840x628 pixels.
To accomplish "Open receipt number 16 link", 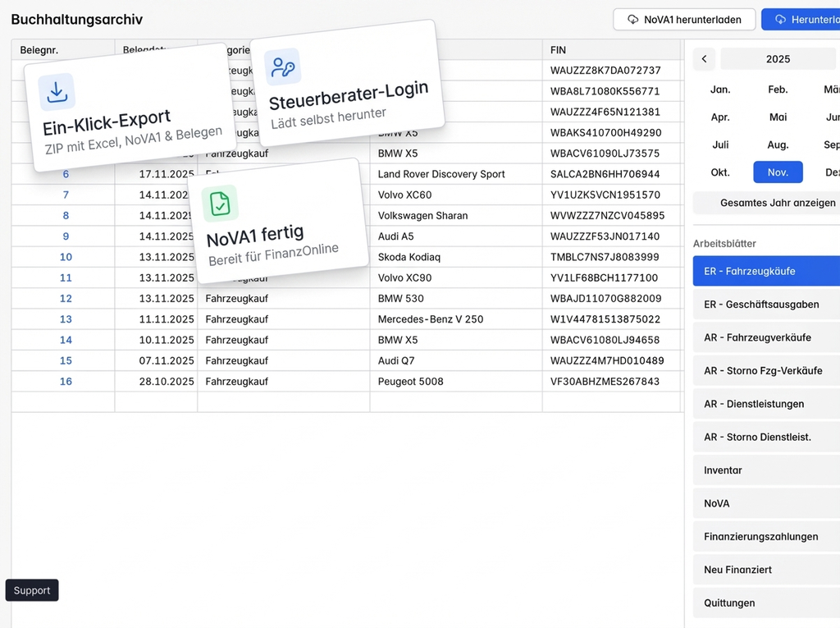I will pos(66,382).
